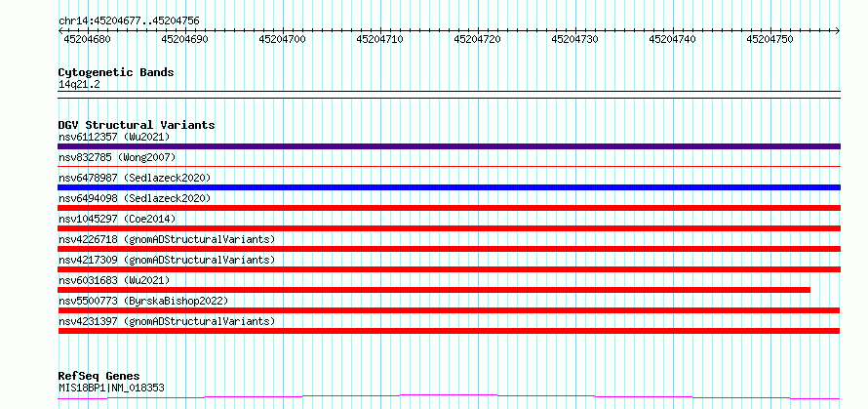Select the red bar under nsv4226718
The height and width of the screenshot is (409, 868).
(449, 249)
